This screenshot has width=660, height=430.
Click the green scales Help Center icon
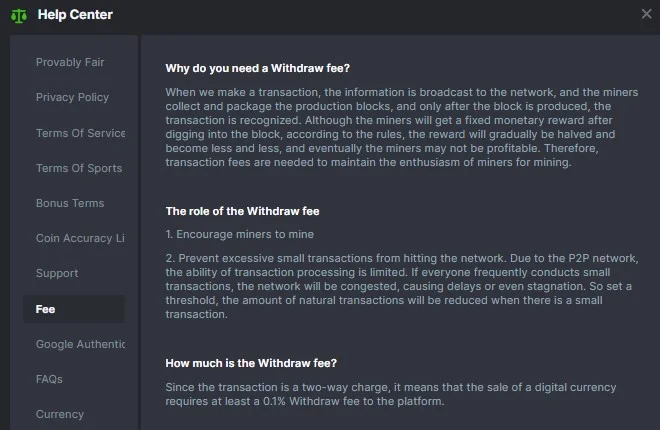[19, 16]
